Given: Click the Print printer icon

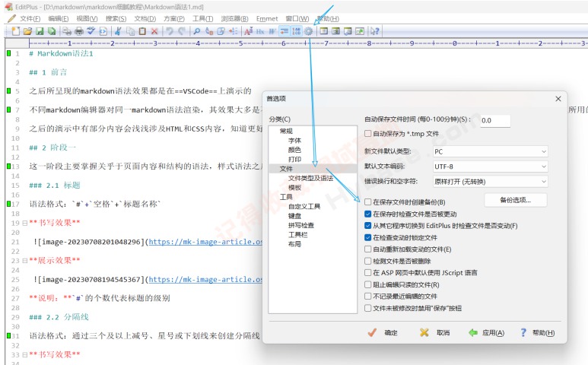Looking at the screenshot, I should 79,31.
